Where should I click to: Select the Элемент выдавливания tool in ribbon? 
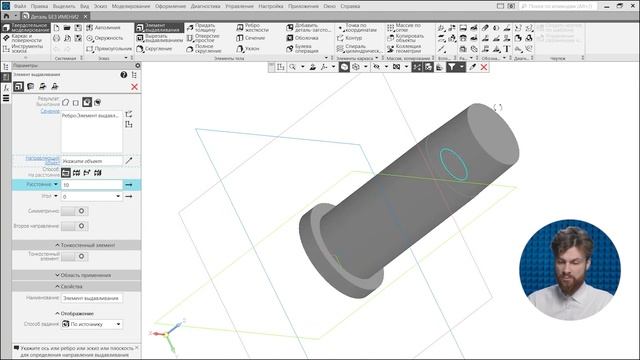click(159, 28)
